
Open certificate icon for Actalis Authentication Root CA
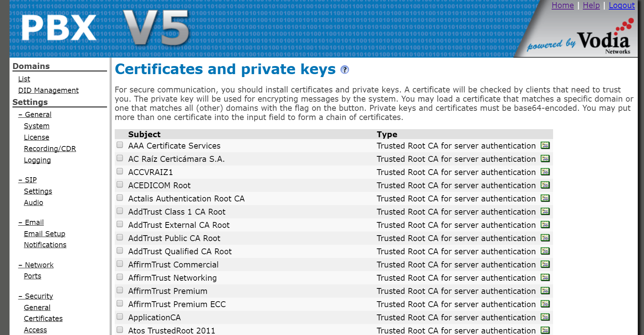[545, 199]
